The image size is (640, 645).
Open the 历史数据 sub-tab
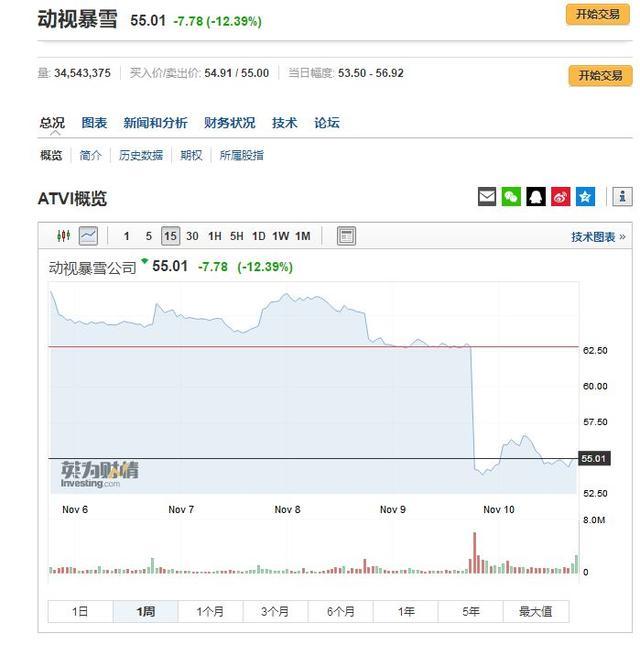point(141,155)
